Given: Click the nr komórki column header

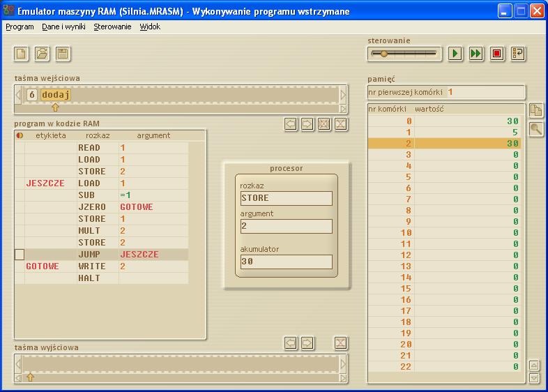Looking at the screenshot, I should pos(387,109).
